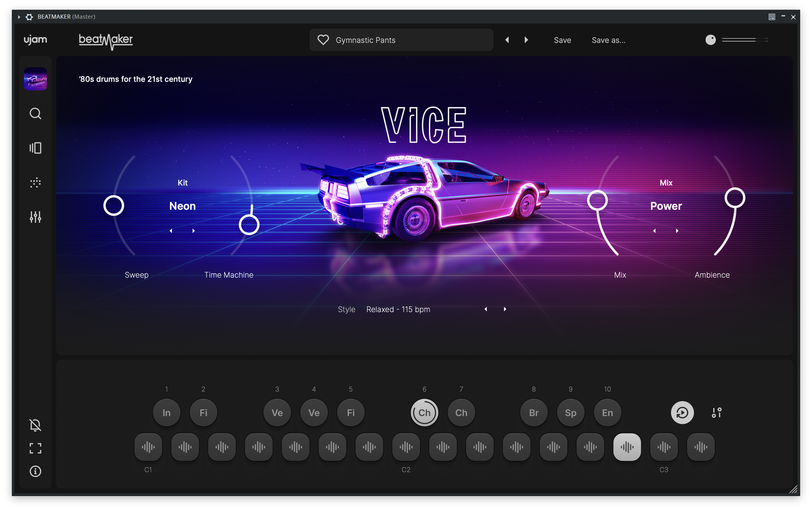Screen dimensions: 812x510
Task: Click the highlighted white waveform drum pad
Action: [x=627, y=447]
